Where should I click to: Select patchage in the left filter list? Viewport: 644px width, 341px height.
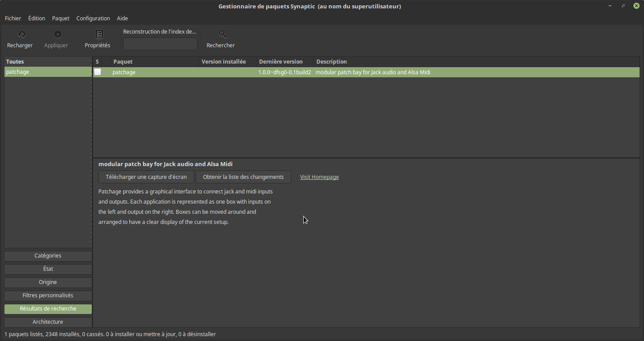pos(48,72)
